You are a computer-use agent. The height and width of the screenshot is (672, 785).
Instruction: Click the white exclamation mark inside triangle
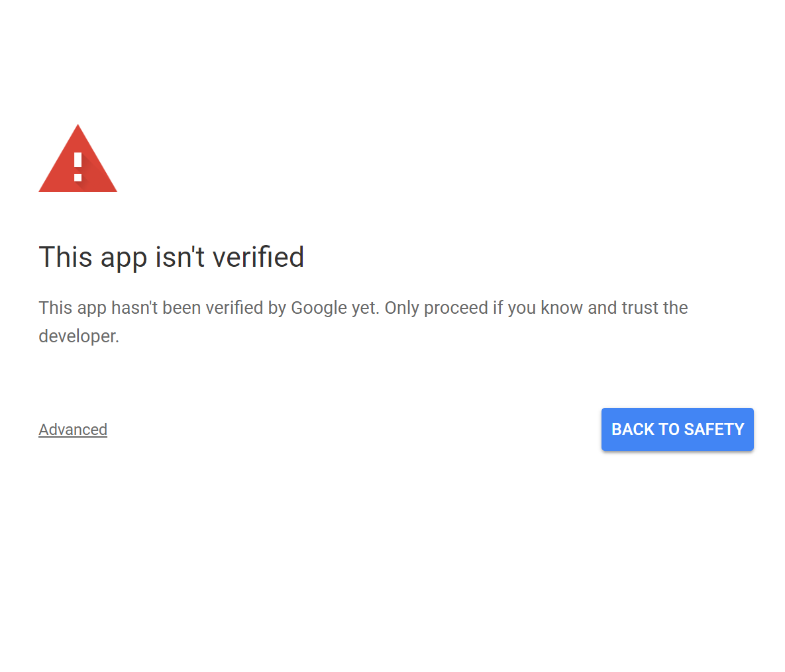(78, 167)
